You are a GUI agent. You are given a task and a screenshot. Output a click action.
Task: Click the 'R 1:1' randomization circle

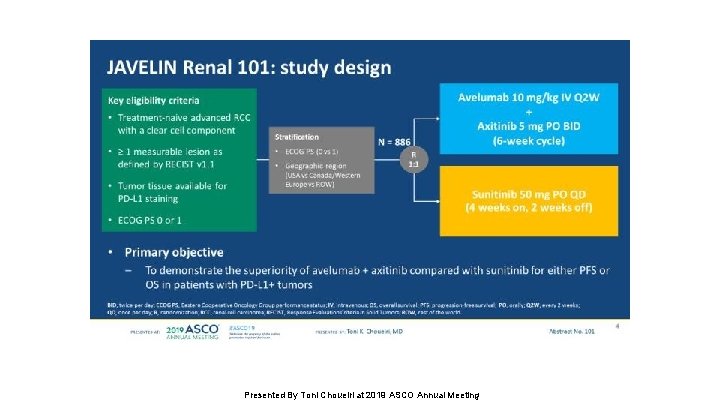[414, 159]
